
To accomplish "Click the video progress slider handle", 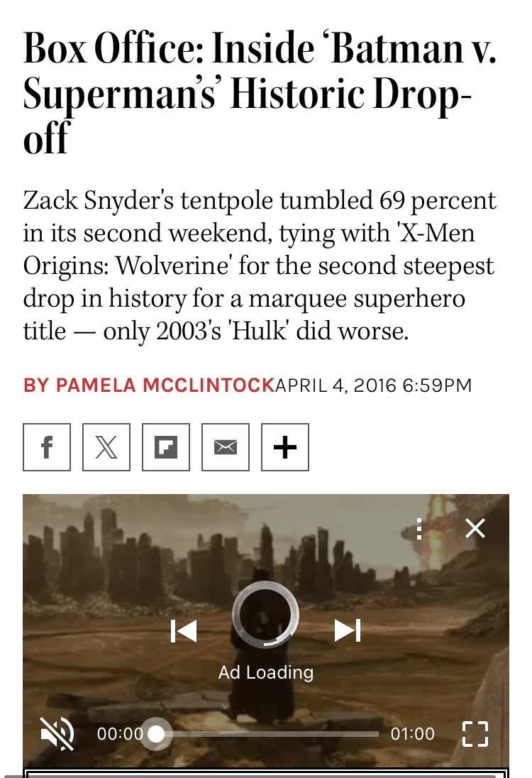I will point(156,734).
